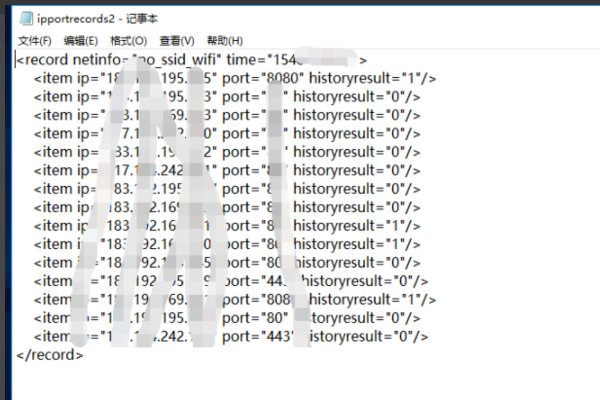Click the closing "</record>" tag
Image resolution: width=600 pixels, height=400 pixels.
(x=50, y=355)
